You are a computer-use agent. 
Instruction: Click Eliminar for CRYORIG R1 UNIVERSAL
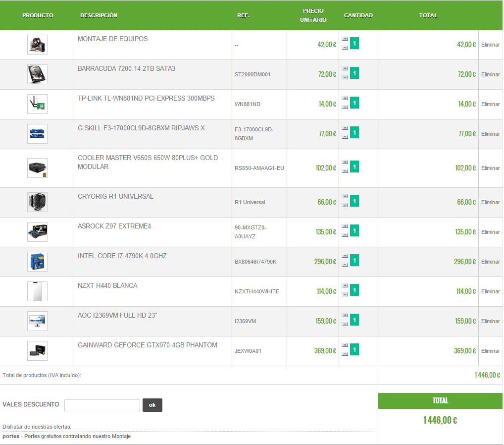coord(490,202)
